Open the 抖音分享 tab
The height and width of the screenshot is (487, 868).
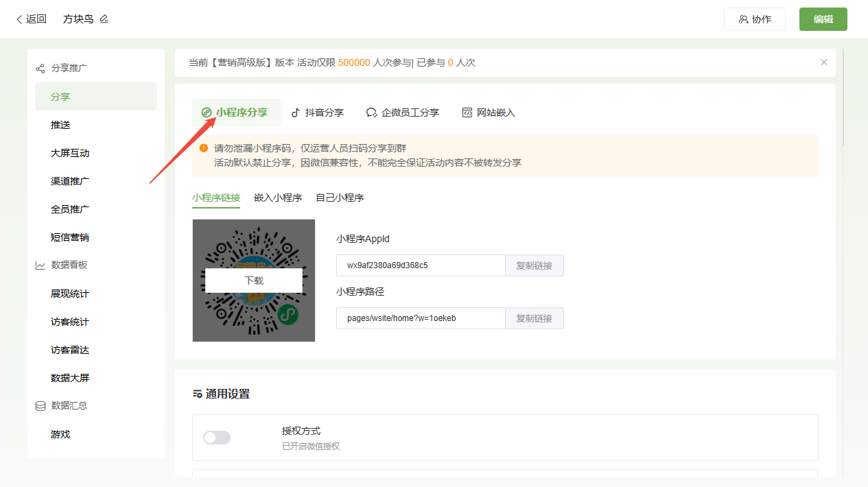click(317, 112)
